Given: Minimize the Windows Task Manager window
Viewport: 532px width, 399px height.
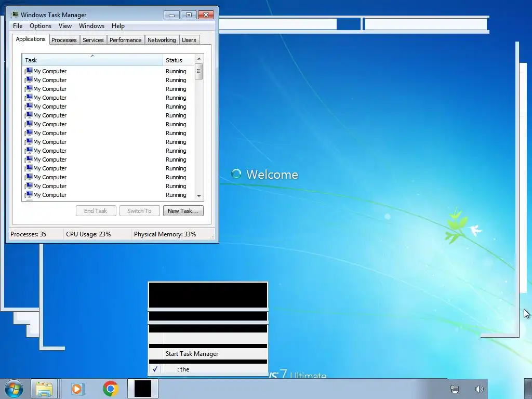Looking at the screenshot, I should click(171, 15).
